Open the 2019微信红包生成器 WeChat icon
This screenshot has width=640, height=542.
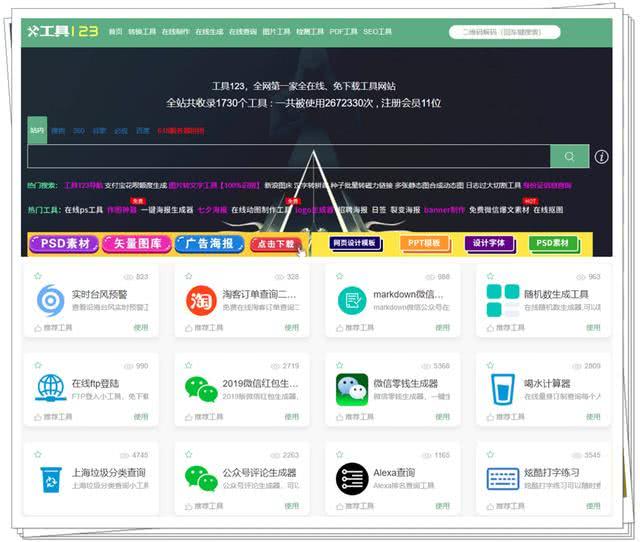click(201, 389)
